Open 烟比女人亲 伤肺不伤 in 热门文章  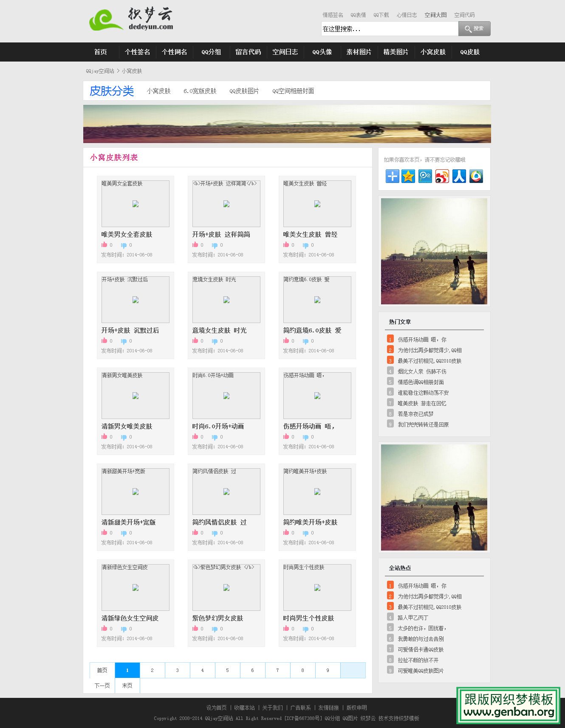(422, 371)
